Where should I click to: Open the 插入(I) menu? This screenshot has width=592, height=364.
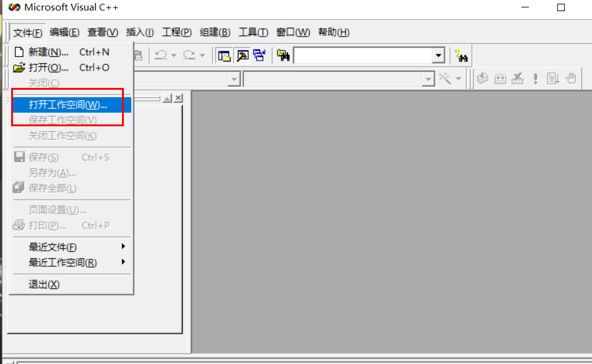(x=140, y=32)
